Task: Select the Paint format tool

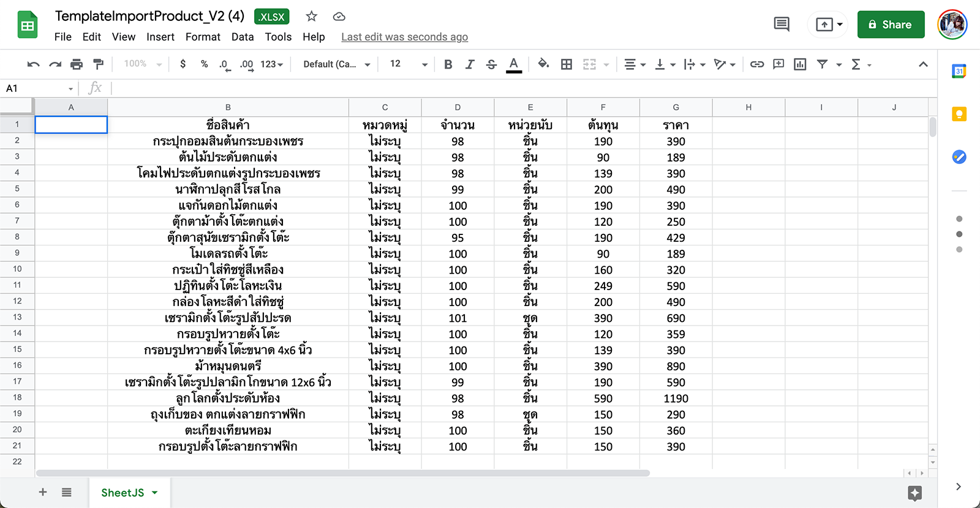Action: pos(98,64)
